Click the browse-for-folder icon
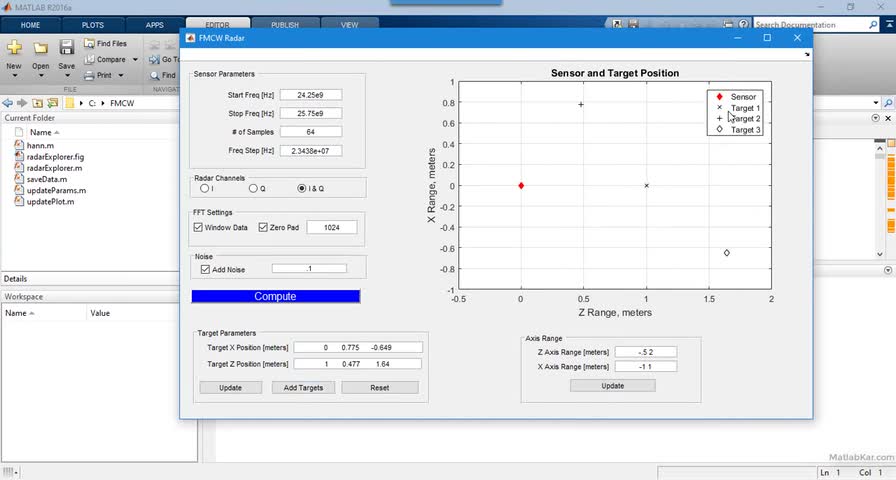 53,103
